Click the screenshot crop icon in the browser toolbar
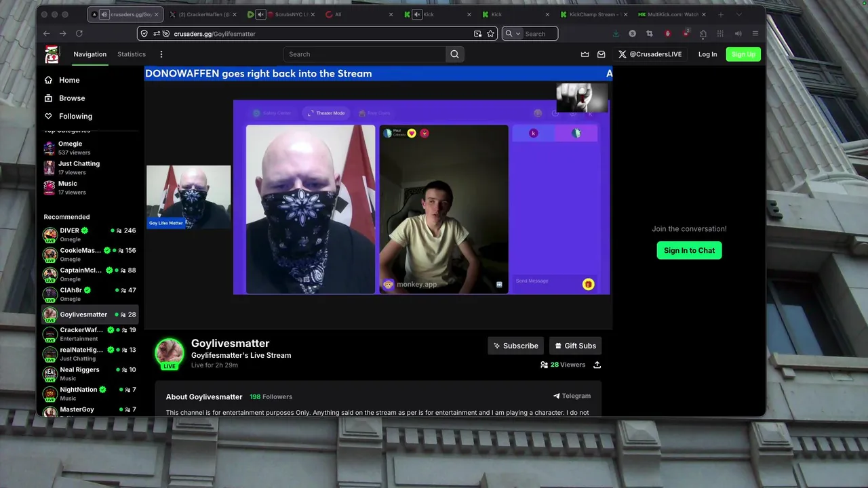 [650, 33]
